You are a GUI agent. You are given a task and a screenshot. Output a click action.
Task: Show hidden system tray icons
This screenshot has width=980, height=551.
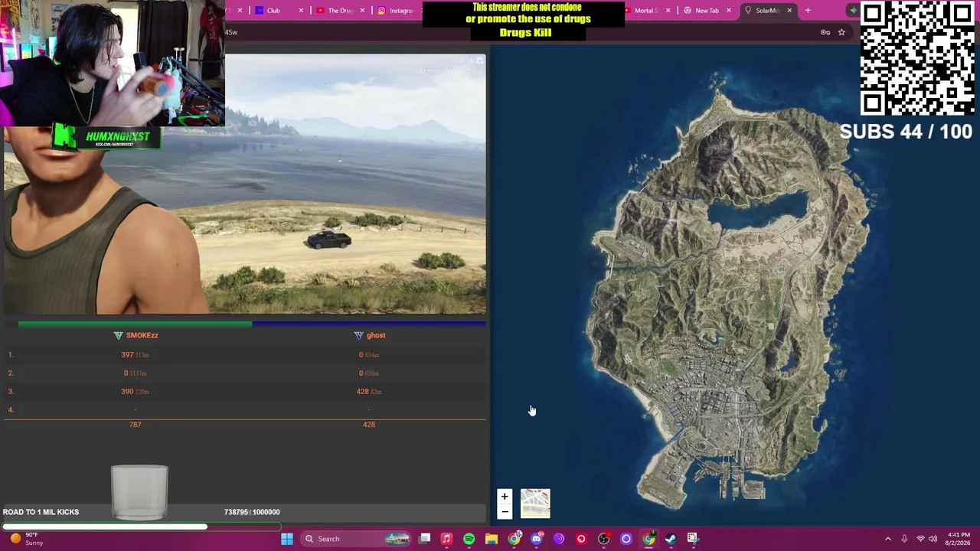(x=888, y=539)
